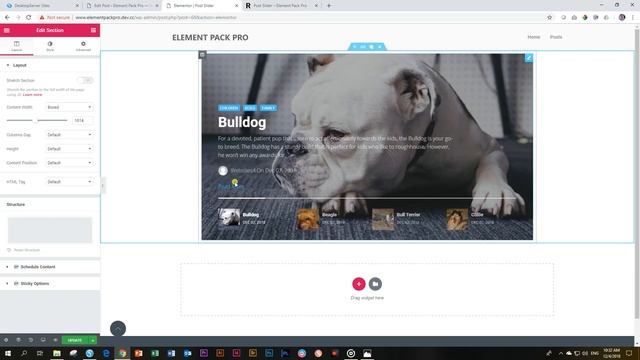Image resolution: width=640 pixels, height=360 pixels.
Task: Bookmark this page with star icon
Action: pyautogui.click(x=549, y=18)
